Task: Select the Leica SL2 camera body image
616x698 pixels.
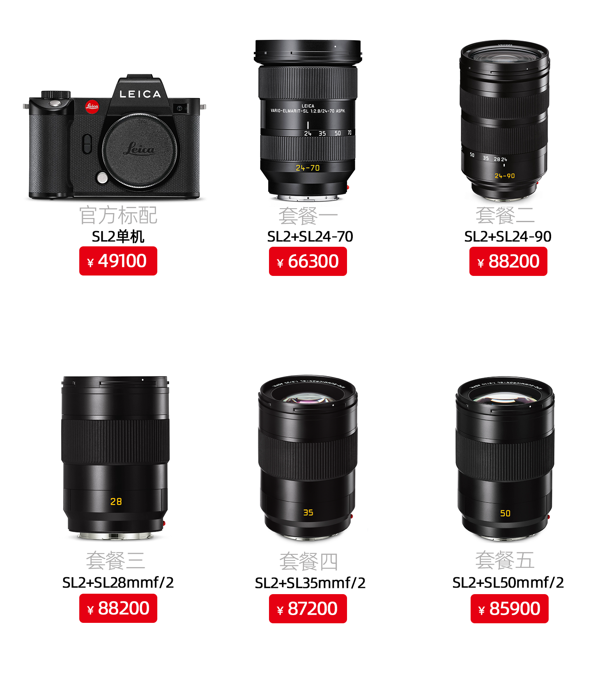Action: tap(115, 138)
